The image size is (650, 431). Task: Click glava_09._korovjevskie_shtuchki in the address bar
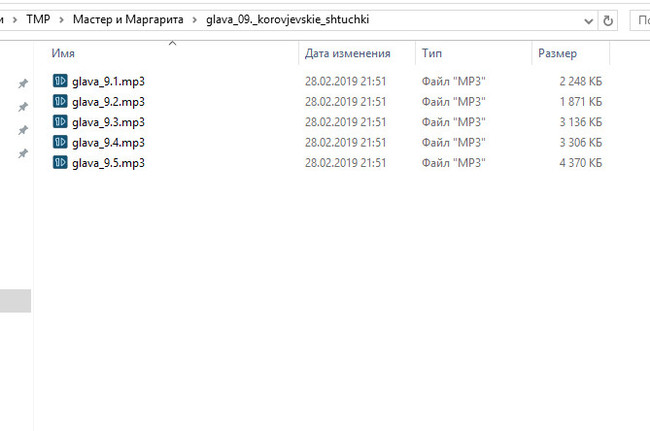pyautogui.click(x=287, y=19)
